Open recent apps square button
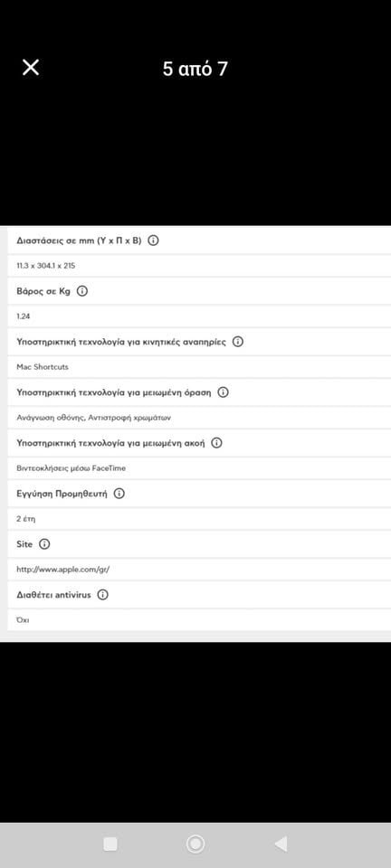Viewport: 391px width, 868px height. (110, 844)
